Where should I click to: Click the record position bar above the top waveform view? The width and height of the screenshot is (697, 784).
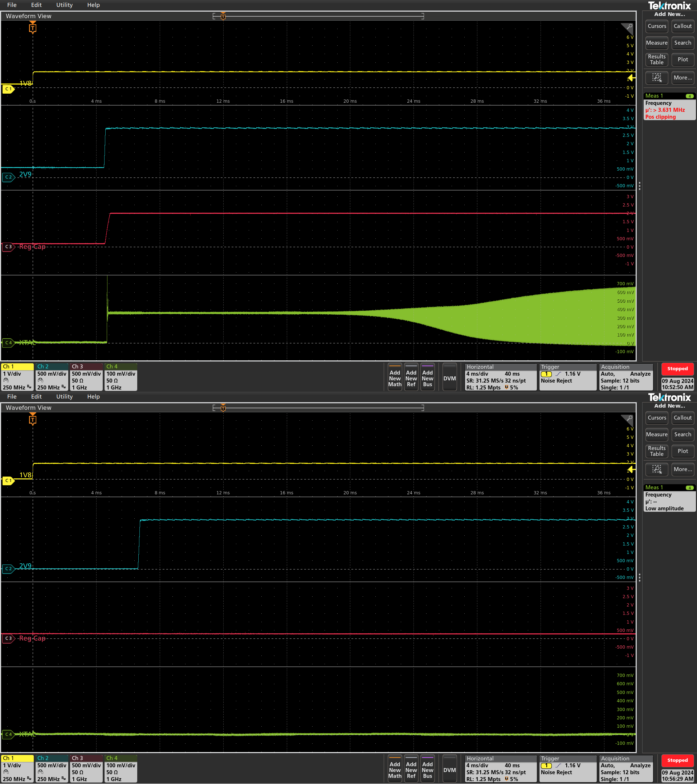318,16
